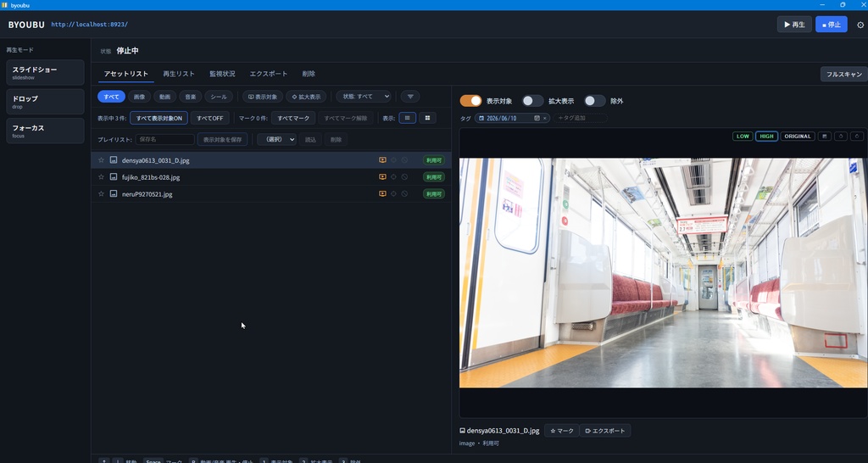Click the image type icon of neruP9270521.jpg
The width and height of the screenshot is (868, 463).
pyautogui.click(x=114, y=194)
